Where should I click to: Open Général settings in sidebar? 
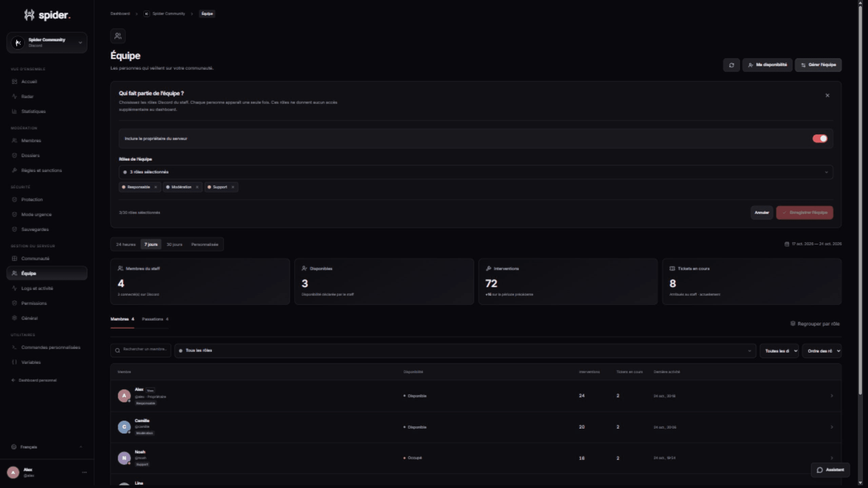click(x=47, y=318)
